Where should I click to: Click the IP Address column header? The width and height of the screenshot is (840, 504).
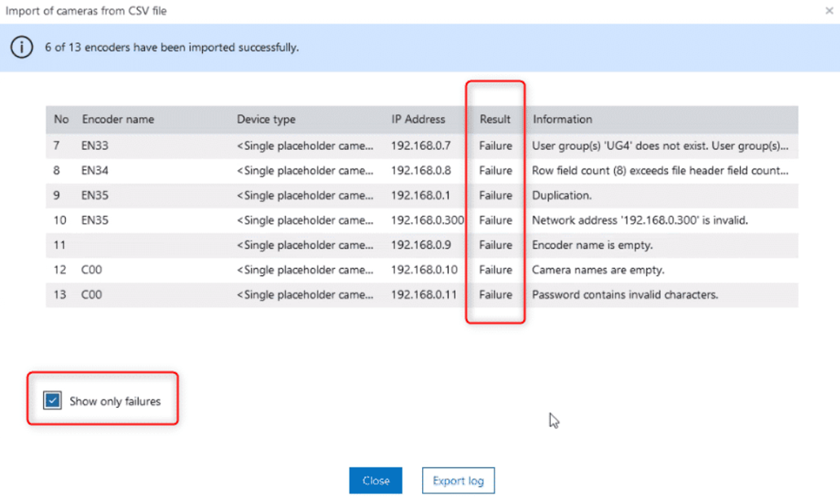pyautogui.click(x=418, y=119)
